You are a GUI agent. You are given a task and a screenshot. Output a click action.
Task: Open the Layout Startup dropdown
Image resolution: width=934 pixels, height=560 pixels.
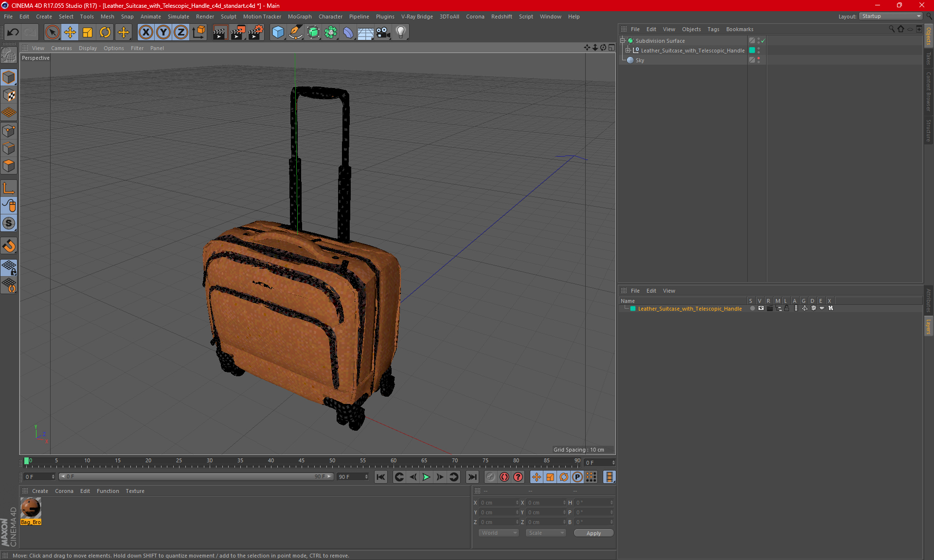click(891, 16)
